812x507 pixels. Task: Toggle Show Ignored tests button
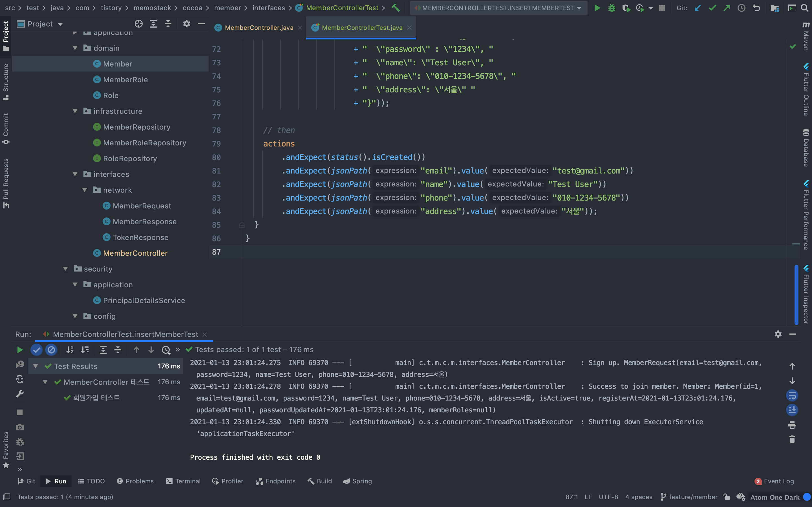tap(51, 350)
